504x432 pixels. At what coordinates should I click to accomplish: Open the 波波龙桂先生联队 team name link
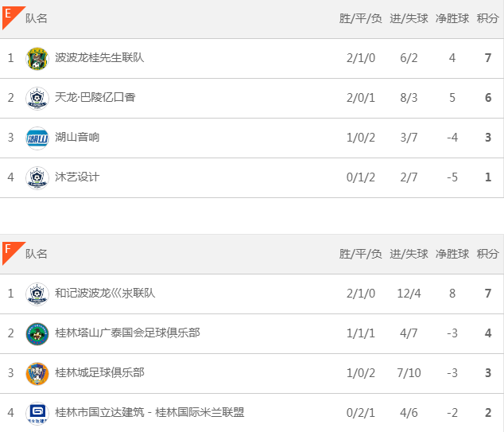99,58
